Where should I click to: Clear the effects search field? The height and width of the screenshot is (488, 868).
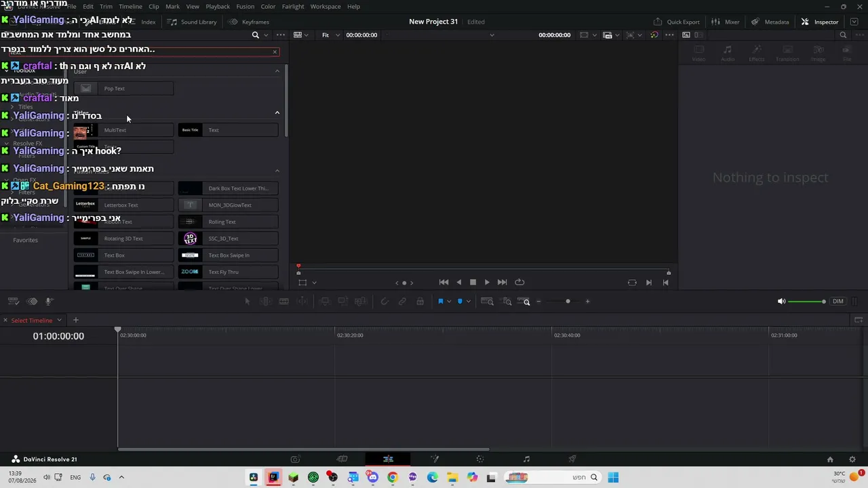coord(275,52)
